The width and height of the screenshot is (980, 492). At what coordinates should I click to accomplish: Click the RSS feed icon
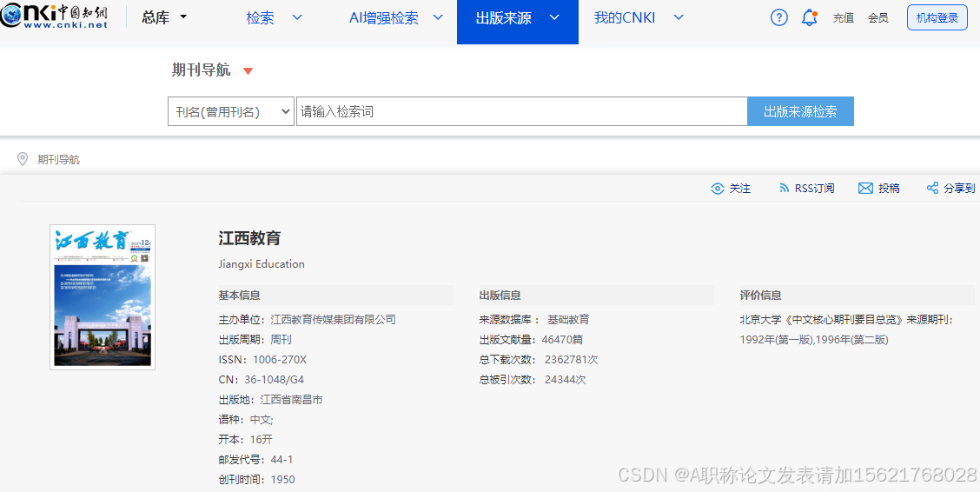point(784,188)
